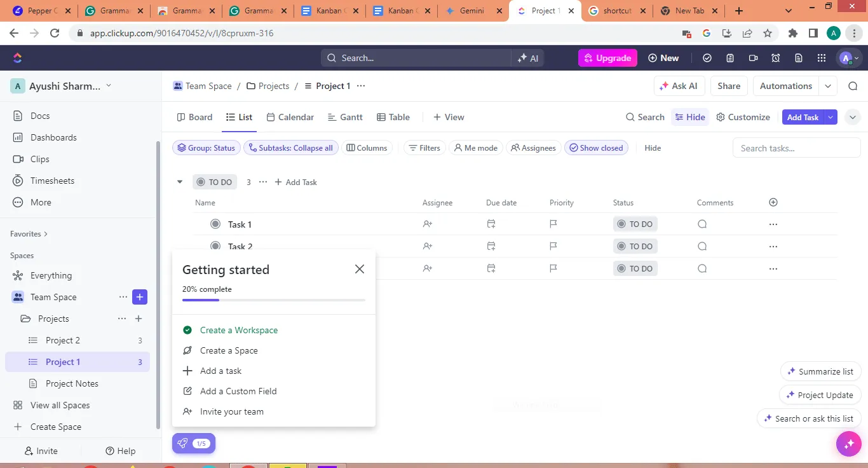868x468 pixels.
Task: Open the user avatar menu in header
Action: [x=849, y=58]
